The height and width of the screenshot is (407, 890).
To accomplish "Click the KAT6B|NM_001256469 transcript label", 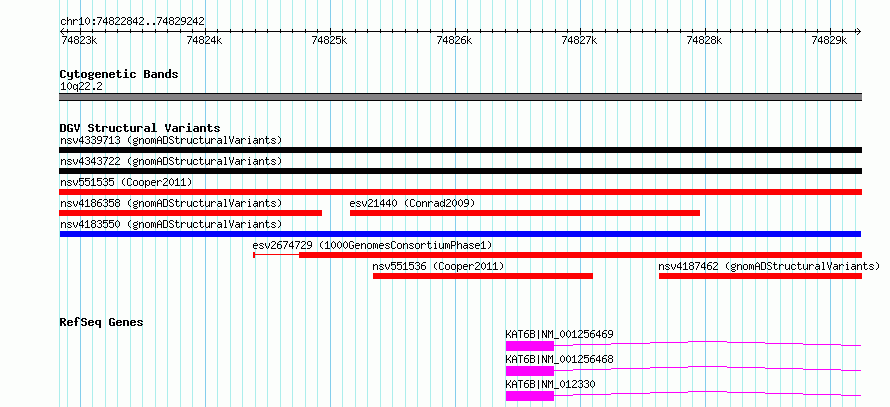I will (560, 334).
